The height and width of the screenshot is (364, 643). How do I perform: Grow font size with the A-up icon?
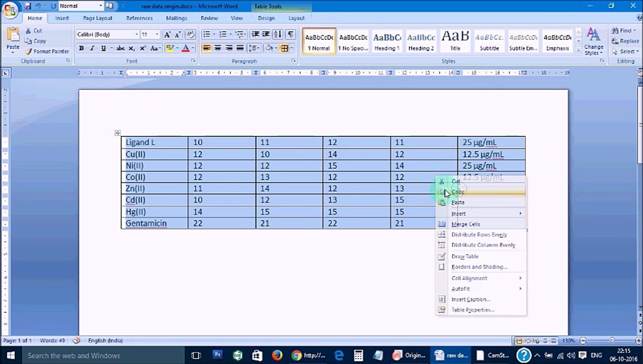[x=167, y=34]
